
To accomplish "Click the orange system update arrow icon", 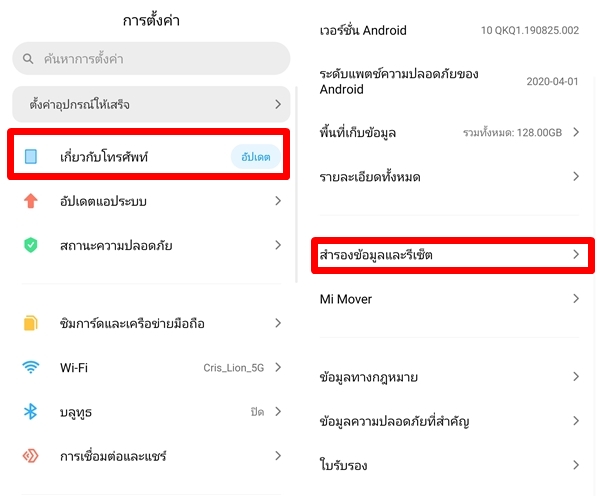I will tap(31, 201).
